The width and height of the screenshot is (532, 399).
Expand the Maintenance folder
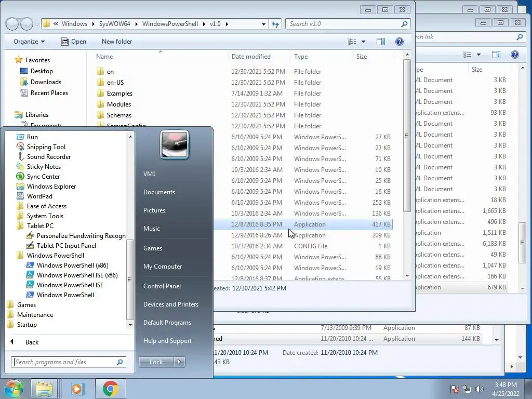coord(35,314)
